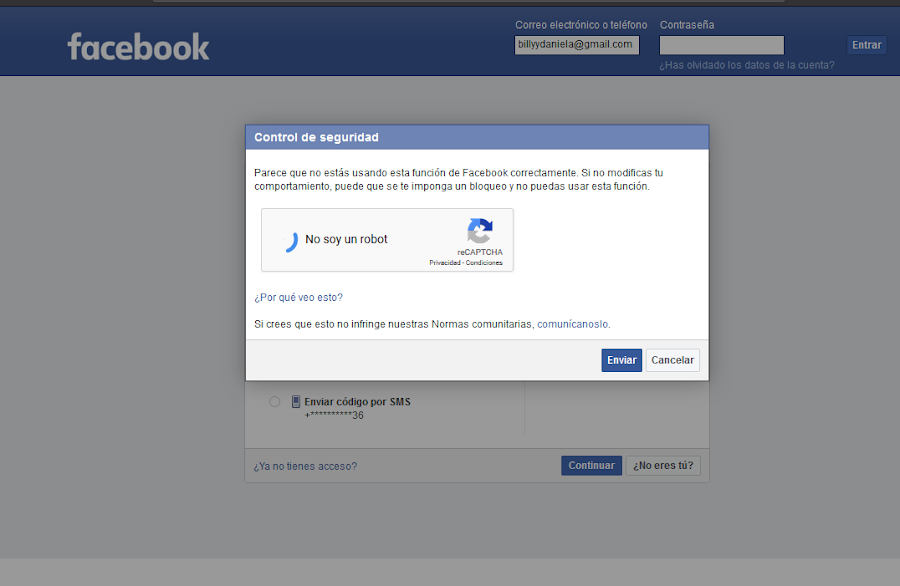This screenshot has height=586, width=900.
Task: Open reCAPTCHA Privacidad link
Action: pos(445,263)
